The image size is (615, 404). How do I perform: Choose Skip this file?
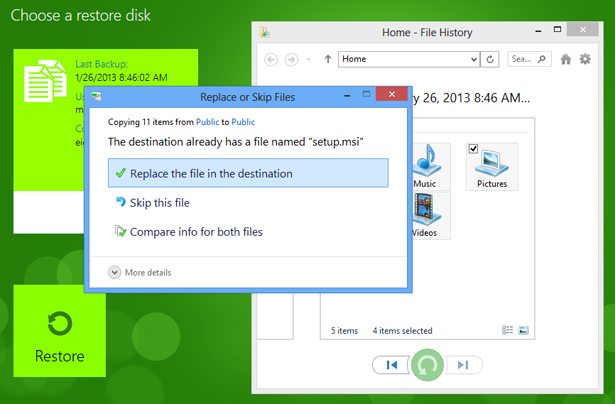tap(159, 203)
